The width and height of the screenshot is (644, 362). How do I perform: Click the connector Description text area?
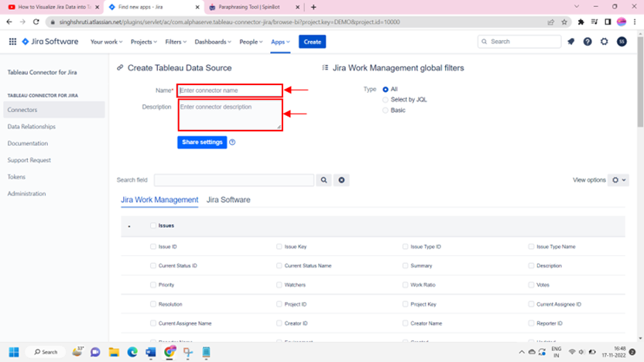point(230,115)
